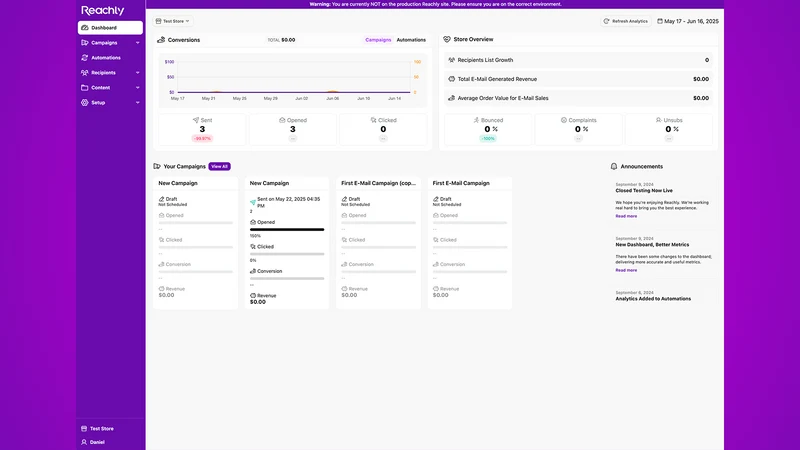Click the calendar icon beside date range
The height and width of the screenshot is (450, 800).
click(x=660, y=21)
